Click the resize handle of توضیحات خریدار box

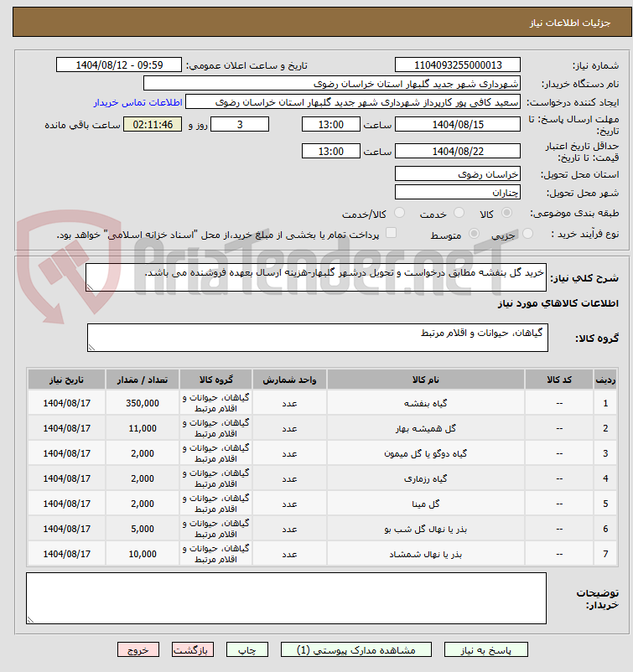tap(30, 620)
